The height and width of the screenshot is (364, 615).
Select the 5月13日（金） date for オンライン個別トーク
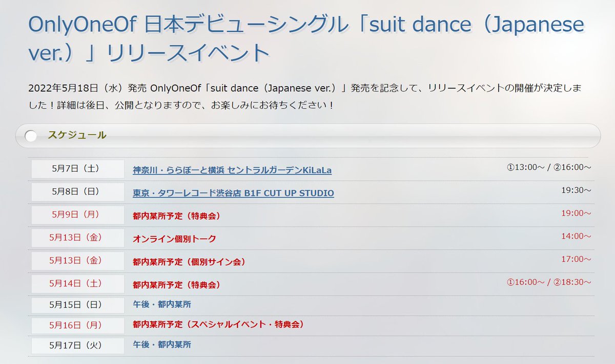pos(78,238)
